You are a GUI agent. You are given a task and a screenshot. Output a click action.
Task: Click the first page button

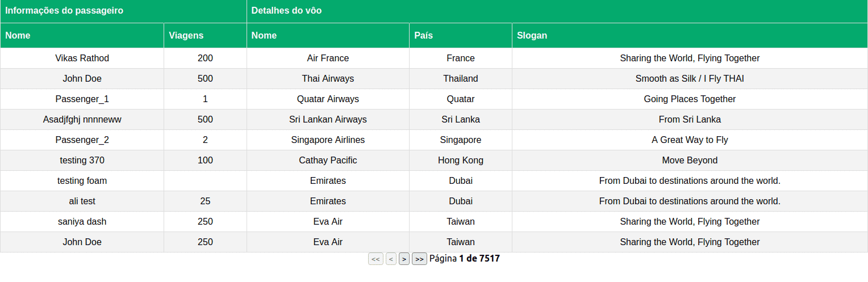pos(375,259)
